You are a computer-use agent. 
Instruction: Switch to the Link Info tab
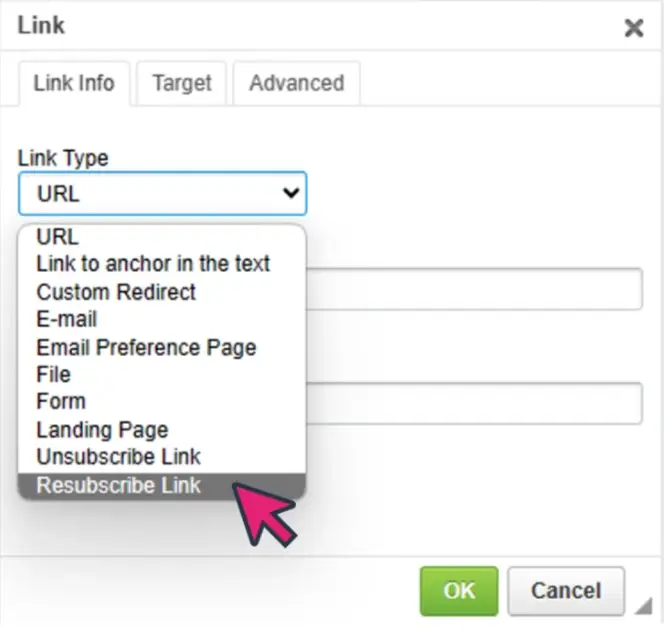pos(74,83)
